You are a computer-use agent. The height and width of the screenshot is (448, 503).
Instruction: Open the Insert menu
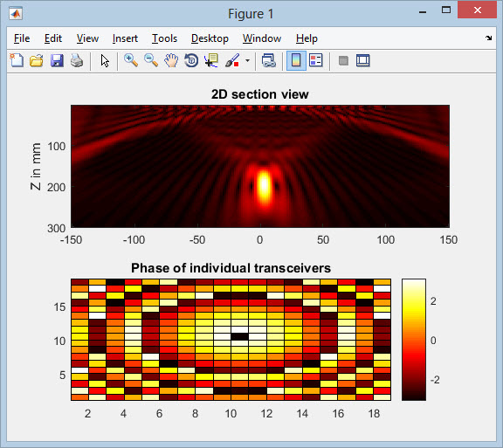[x=125, y=38]
